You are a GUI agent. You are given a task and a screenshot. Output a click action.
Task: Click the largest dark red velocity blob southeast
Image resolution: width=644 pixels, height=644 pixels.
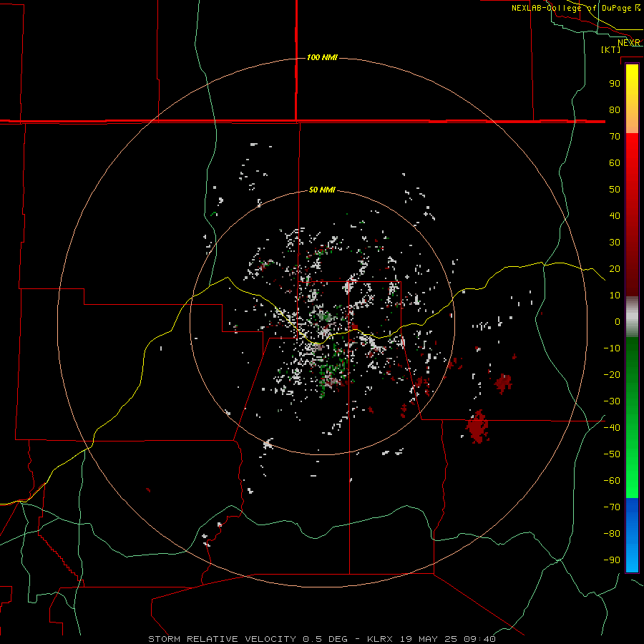(478, 426)
